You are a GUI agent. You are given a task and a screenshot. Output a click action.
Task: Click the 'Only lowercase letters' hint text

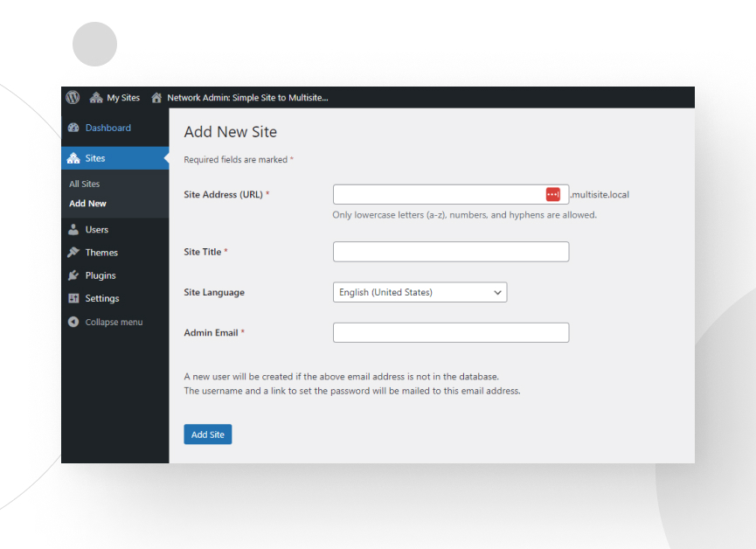pos(465,215)
